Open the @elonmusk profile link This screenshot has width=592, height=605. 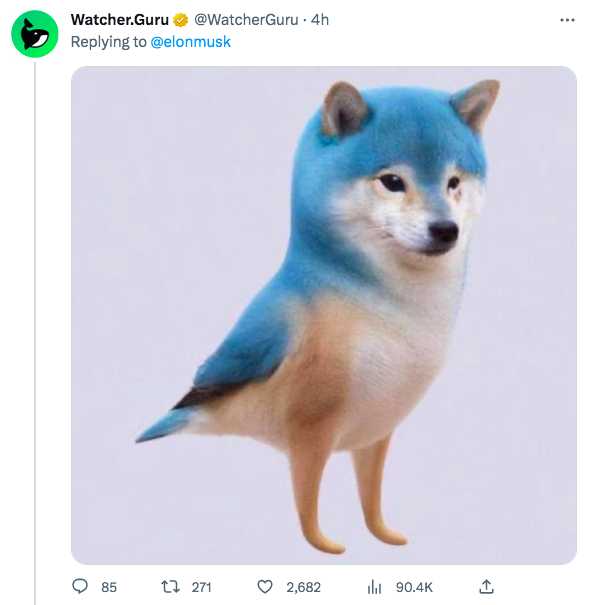coord(190,42)
